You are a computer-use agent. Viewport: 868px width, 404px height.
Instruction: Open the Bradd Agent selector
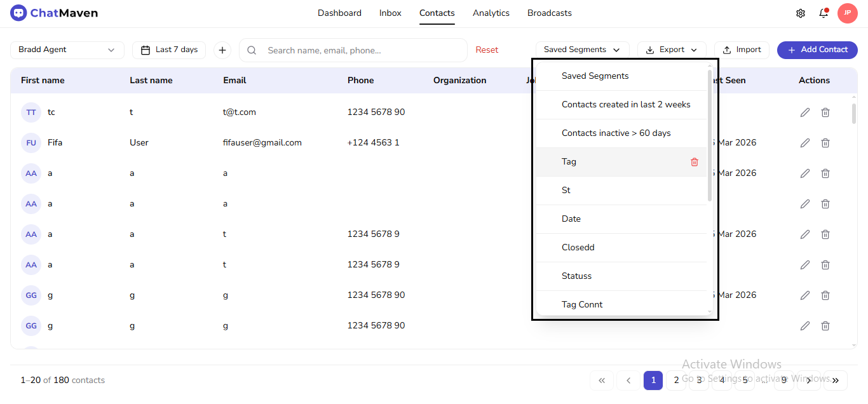(x=67, y=50)
